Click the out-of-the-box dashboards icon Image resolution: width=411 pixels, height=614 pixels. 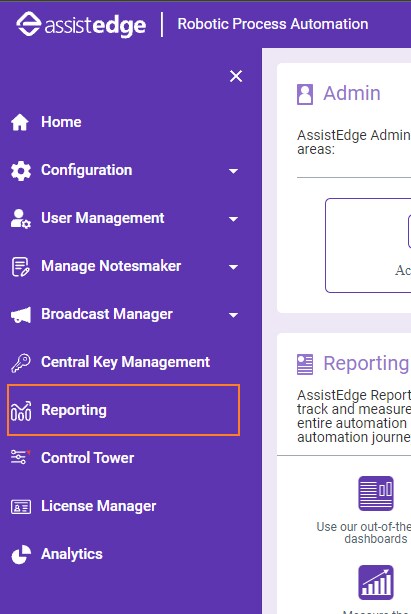pyautogui.click(x=376, y=493)
